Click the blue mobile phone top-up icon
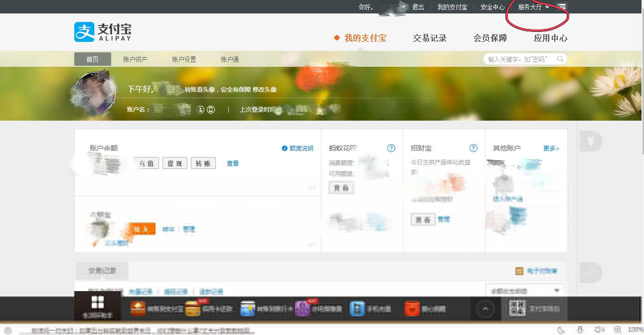Image resolution: width=644 pixels, height=335 pixels. coord(357,309)
